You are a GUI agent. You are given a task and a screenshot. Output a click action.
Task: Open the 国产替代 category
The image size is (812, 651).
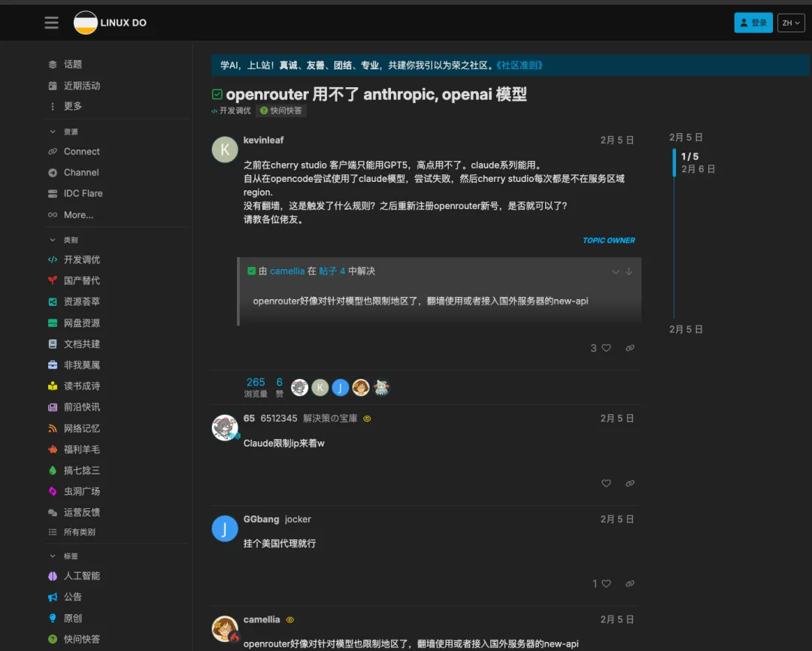(x=81, y=280)
